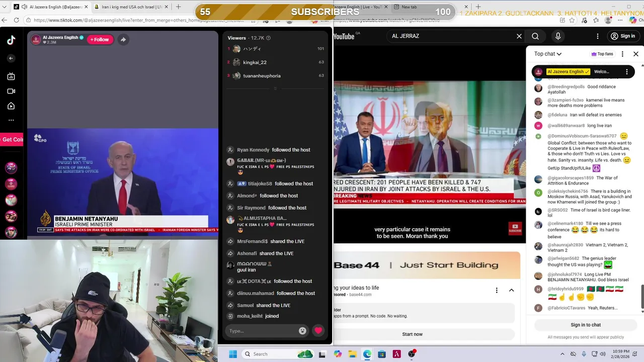Open Microsoft Edge from the taskbar
Viewport: 644px width, 362px height.
point(367,354)
